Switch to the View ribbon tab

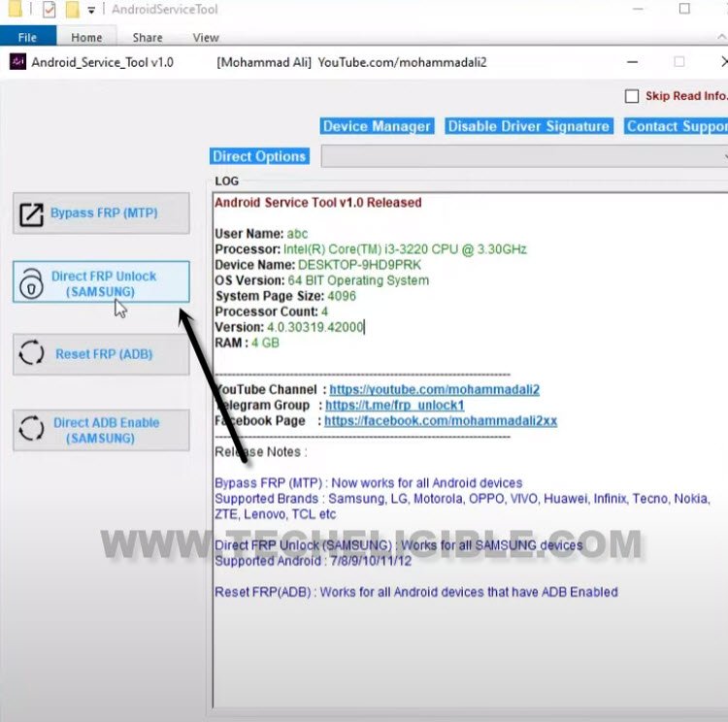pyautogui.click(x=206, y=37)
